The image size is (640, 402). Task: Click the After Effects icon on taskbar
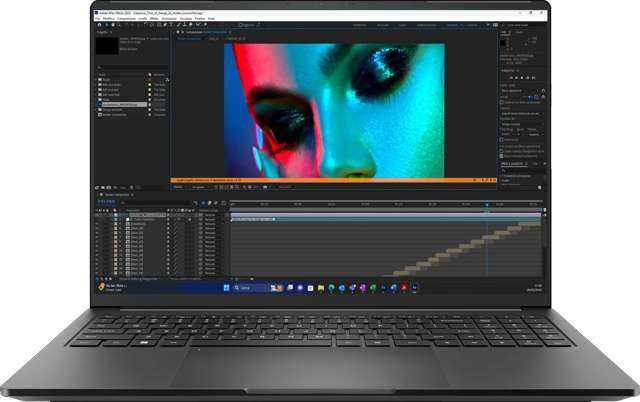click(414, 288)
